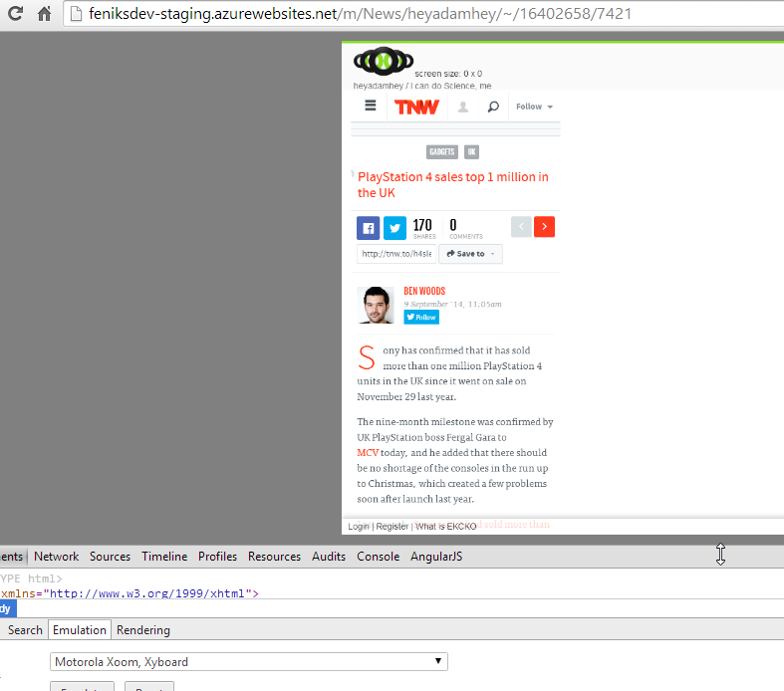Click the URL address bar text
The height and width of the screenshot is (691, 784).
click(360, 14)
